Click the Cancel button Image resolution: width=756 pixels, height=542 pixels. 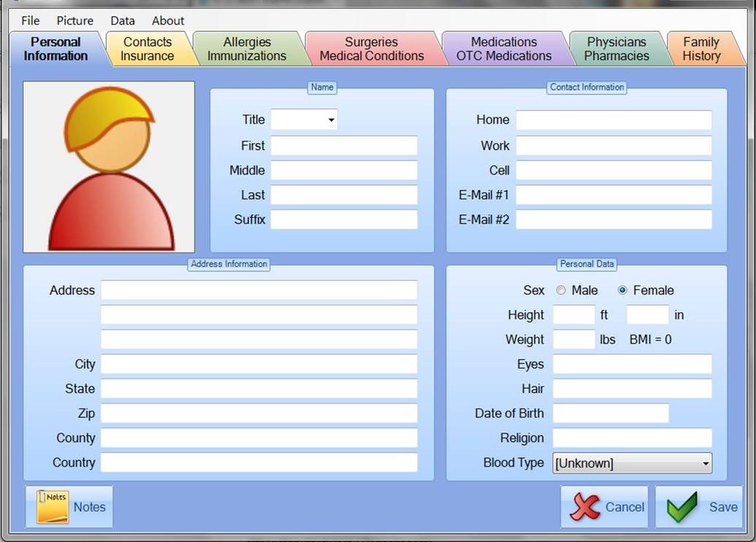tap(606, 507)
